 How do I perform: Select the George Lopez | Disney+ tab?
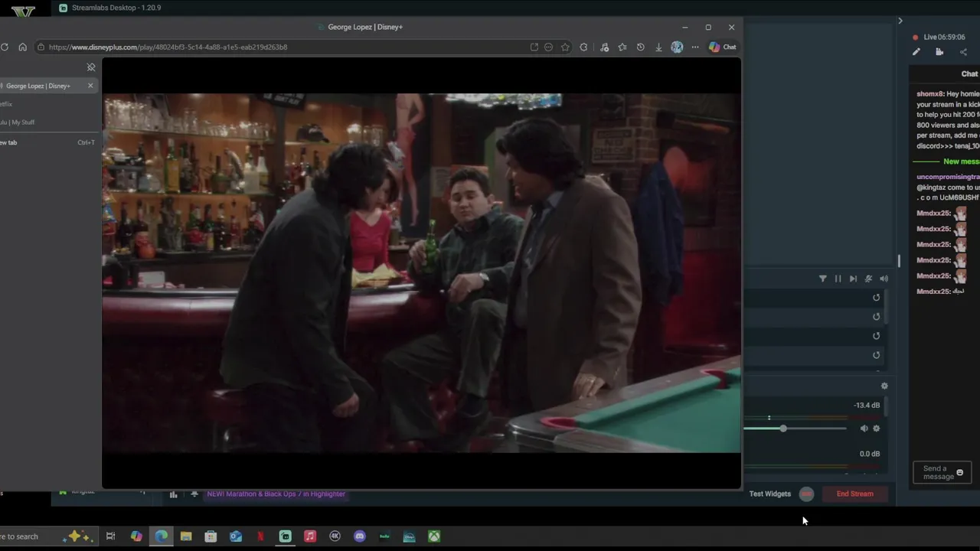47,86
